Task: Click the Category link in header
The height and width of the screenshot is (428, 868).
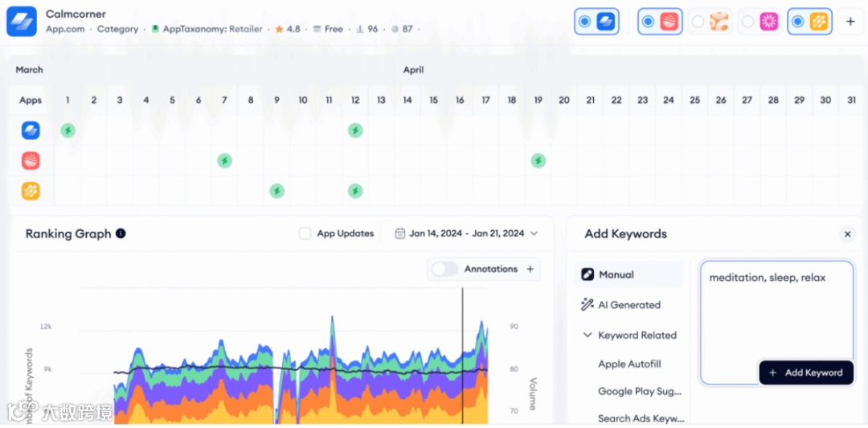Action: point(117,29)
